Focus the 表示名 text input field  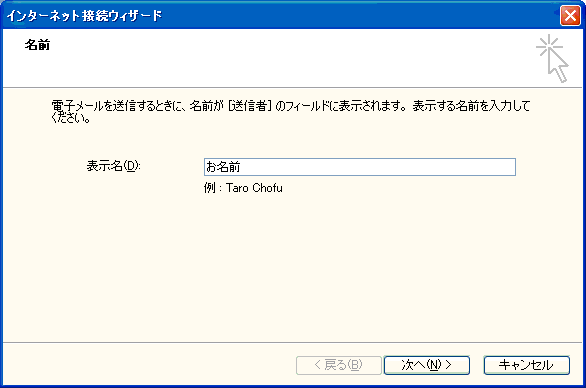click(x=360, y=167)
